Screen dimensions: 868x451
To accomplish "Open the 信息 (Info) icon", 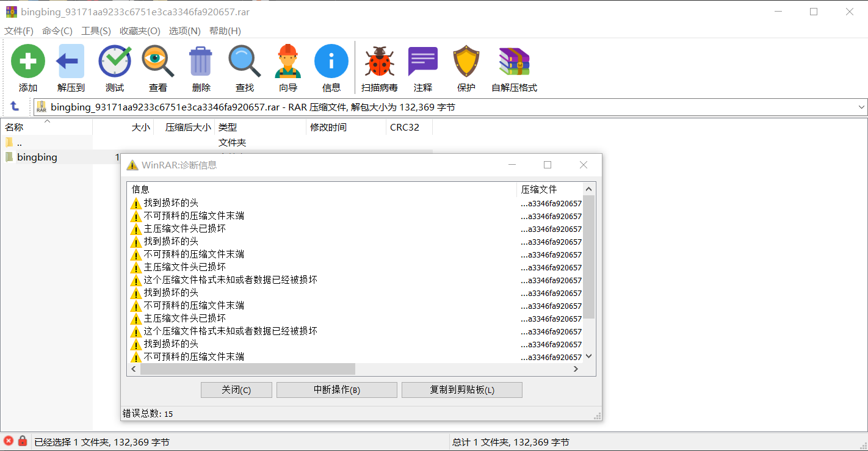I will coord(331,61).
